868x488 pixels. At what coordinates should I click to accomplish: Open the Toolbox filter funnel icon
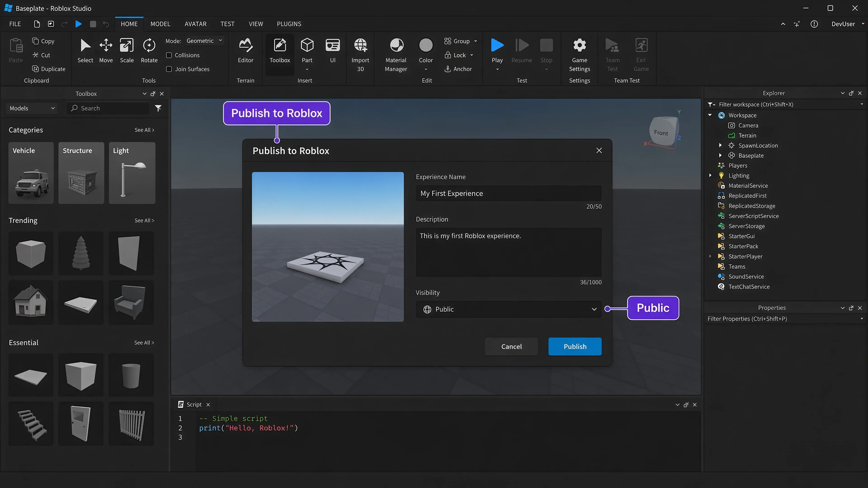(158, 108)
